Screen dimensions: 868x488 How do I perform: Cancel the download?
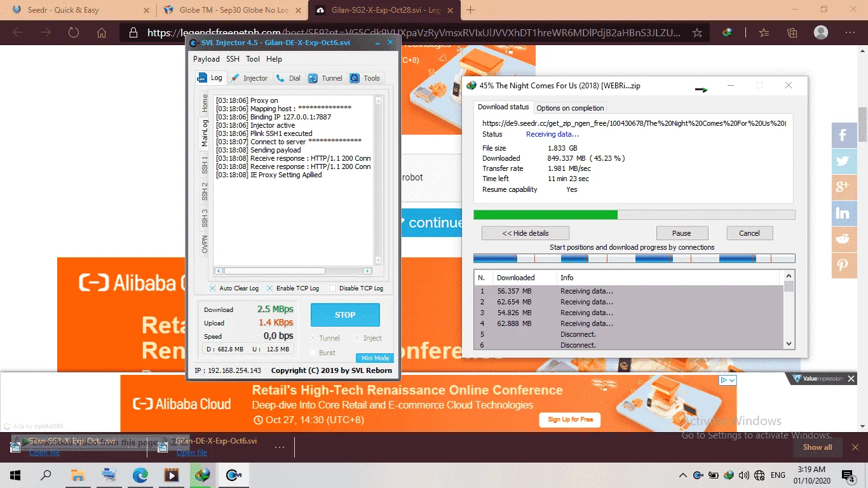pos(750,233)
